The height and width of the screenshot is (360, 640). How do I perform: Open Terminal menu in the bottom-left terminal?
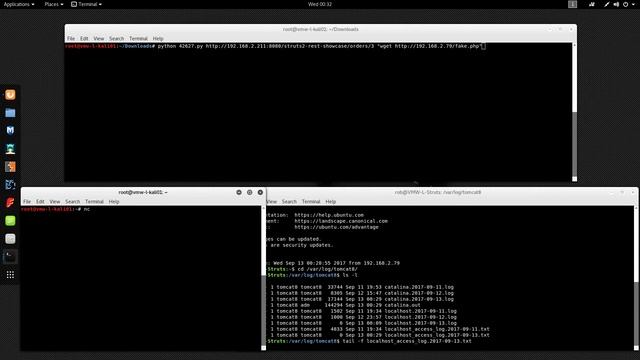[94, 202]
